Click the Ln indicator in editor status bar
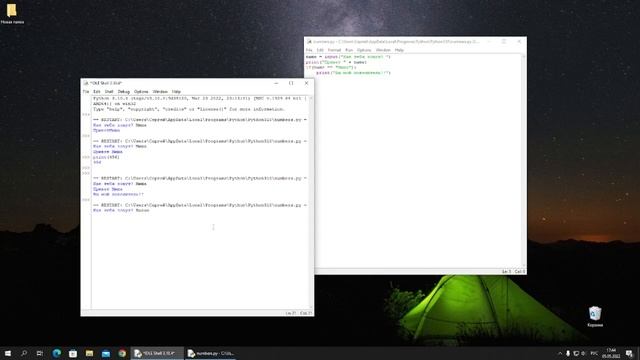The width and height of the screenshot is (640, 360). pos(506,272)
